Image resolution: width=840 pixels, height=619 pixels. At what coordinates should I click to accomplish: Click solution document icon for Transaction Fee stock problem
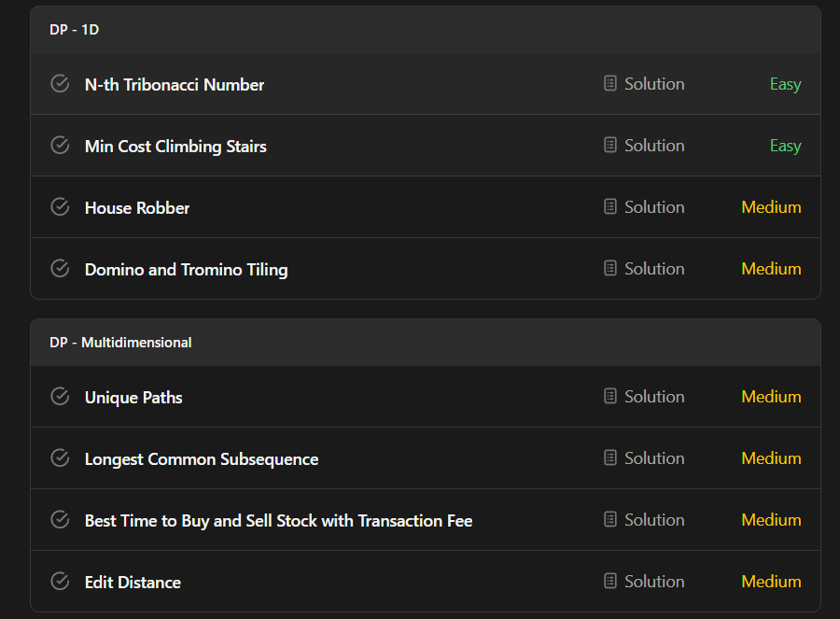click(x=610, y=520)
